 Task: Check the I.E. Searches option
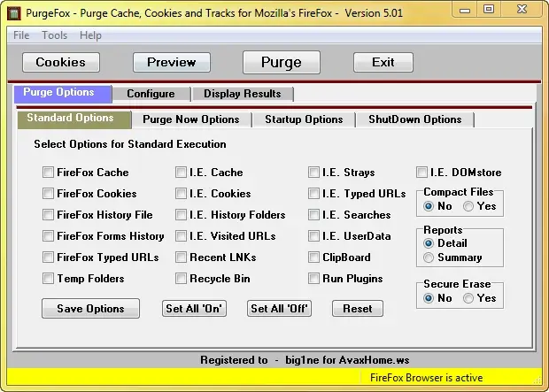[x=313, y=214]
